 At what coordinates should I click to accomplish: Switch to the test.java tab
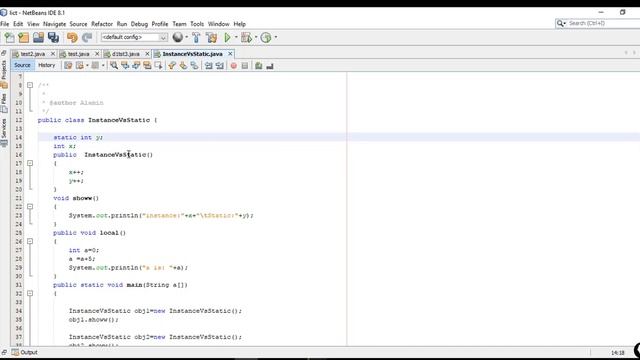[78, 54]
